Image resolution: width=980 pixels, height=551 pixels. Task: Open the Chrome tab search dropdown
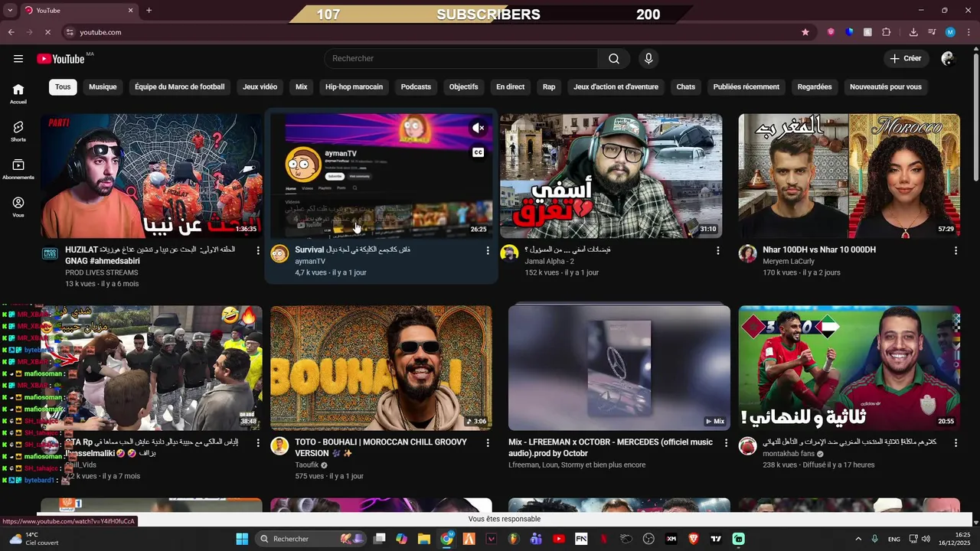11,11
